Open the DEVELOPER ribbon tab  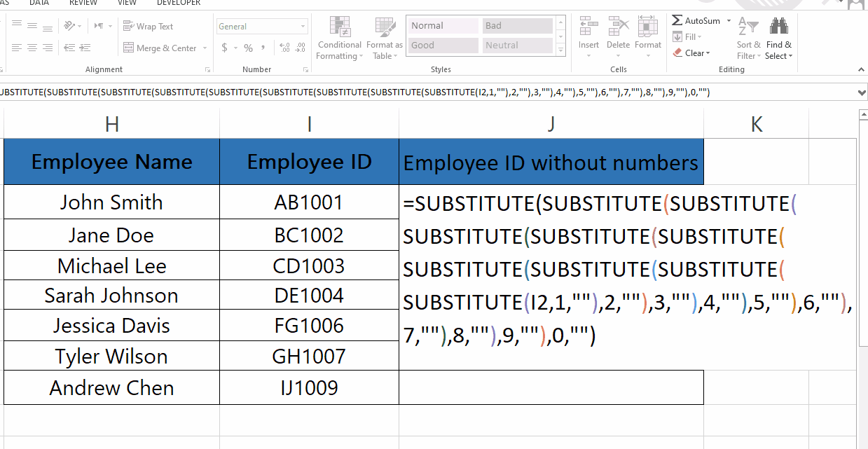pos(178,3)
